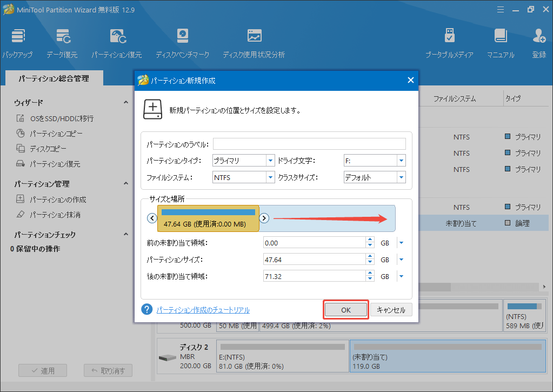The width and height of the screenshot is (553, 392).
Task: Select E:(NTFS) 81.0 GB partition on ディスク 2
Action: point(283,356)
